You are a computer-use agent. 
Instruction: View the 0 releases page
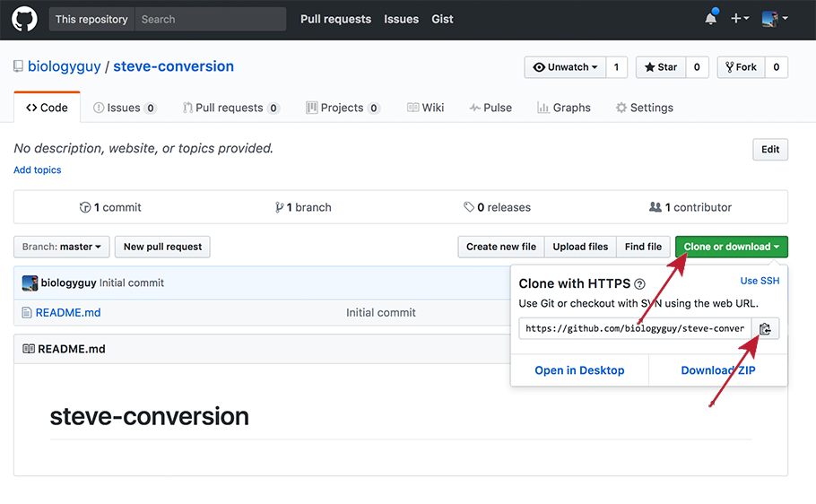point(497,207)
